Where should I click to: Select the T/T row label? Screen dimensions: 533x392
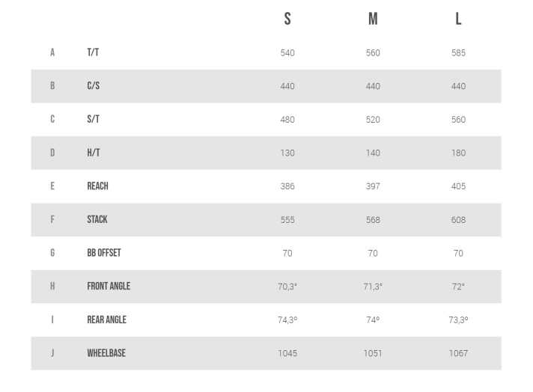(x=93, y=53)
